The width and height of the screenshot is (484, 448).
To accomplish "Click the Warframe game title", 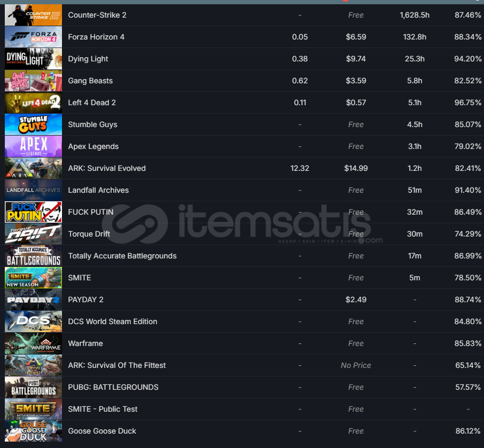I will coord(85,344).
